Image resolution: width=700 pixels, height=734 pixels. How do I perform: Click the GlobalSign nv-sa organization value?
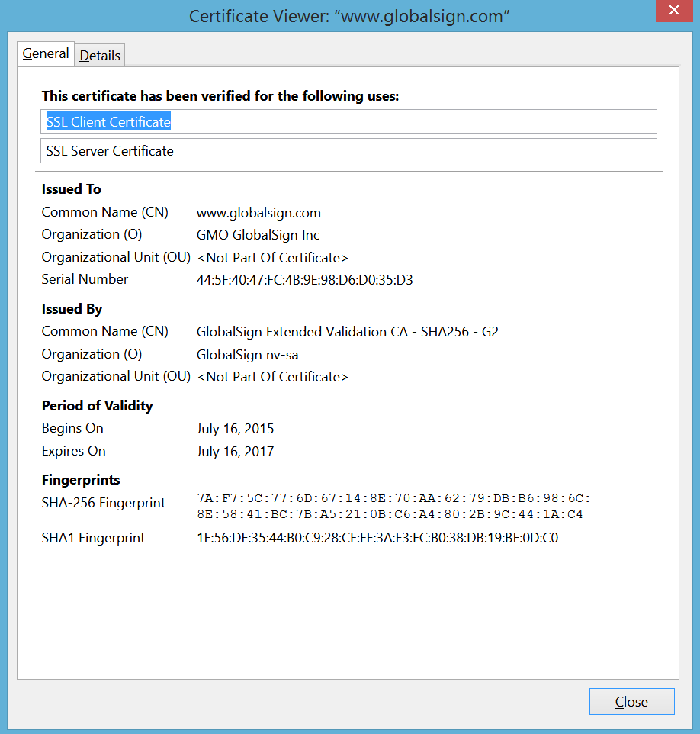(246, 354)
